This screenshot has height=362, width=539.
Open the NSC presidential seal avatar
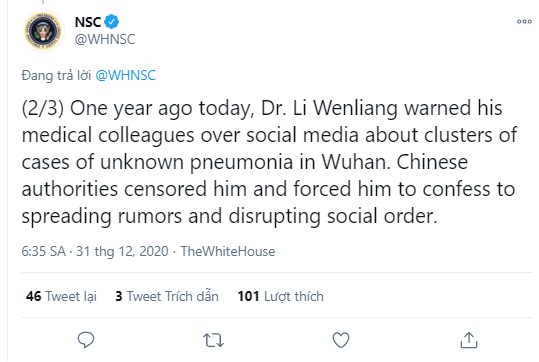[x=43, y=31]
